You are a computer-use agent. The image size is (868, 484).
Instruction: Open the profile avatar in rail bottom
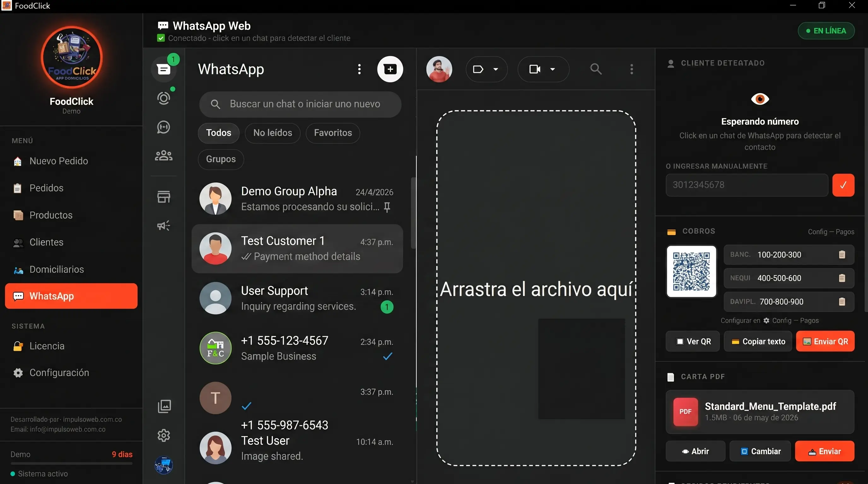click(x=164, y=465)
